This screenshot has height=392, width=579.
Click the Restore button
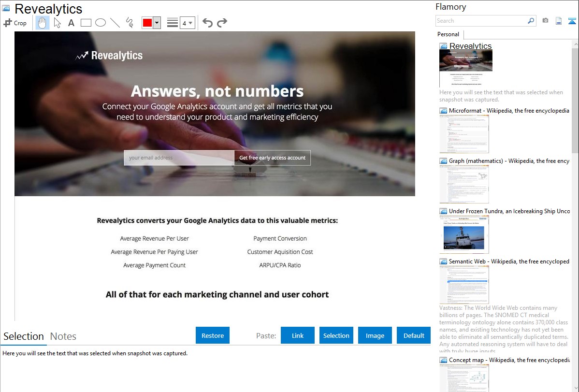click(213, 335)
